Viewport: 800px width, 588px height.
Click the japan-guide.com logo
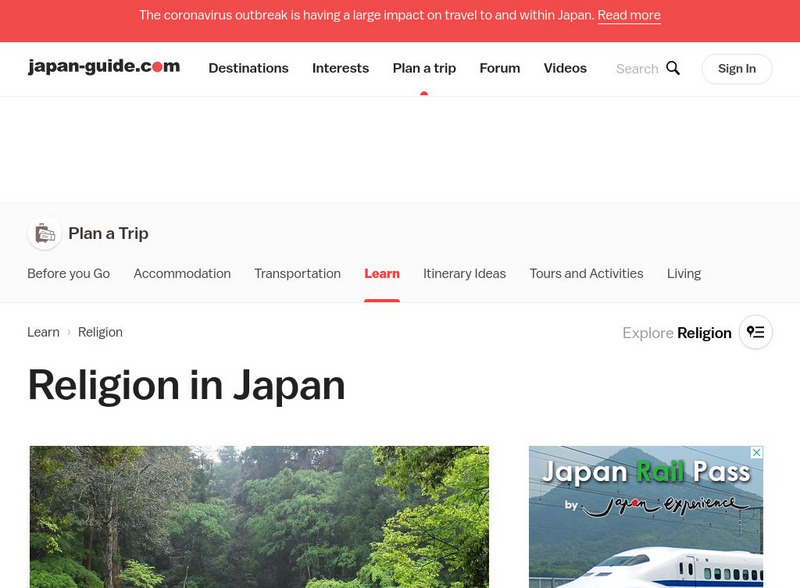[104, 67]
